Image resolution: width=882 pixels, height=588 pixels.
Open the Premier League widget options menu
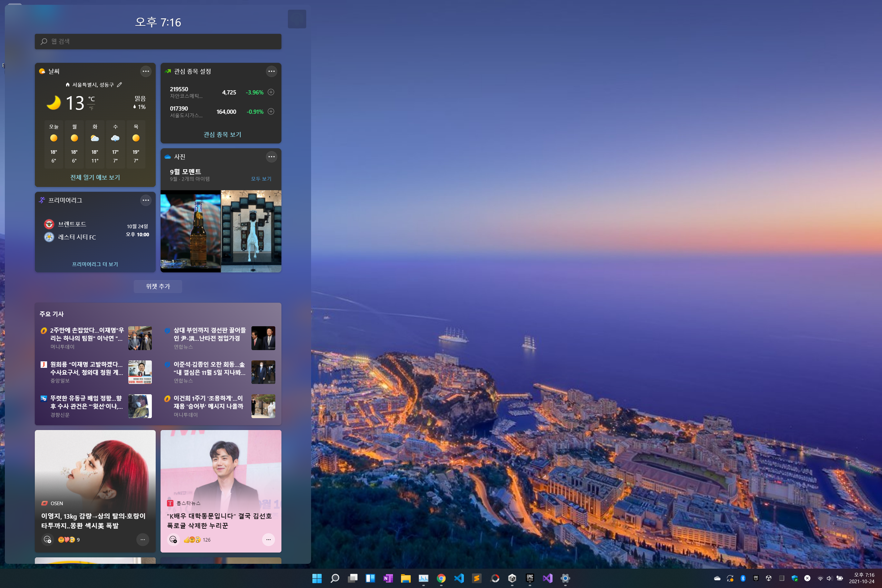[145, 200]
